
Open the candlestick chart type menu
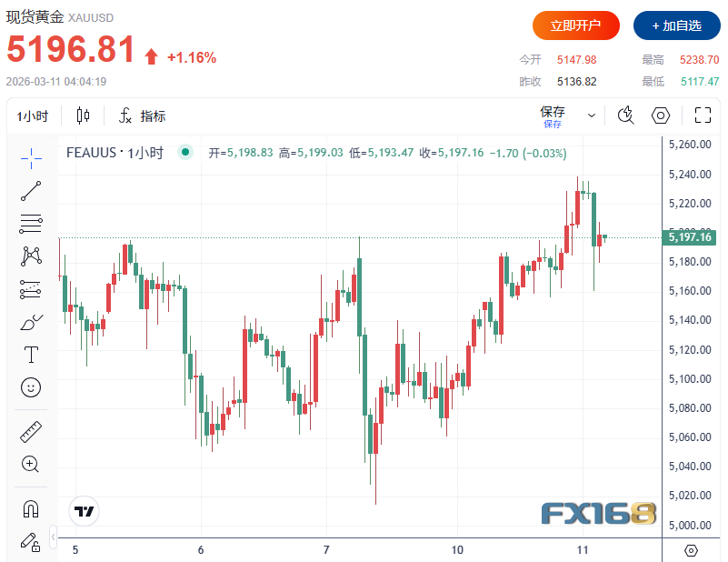84,115
